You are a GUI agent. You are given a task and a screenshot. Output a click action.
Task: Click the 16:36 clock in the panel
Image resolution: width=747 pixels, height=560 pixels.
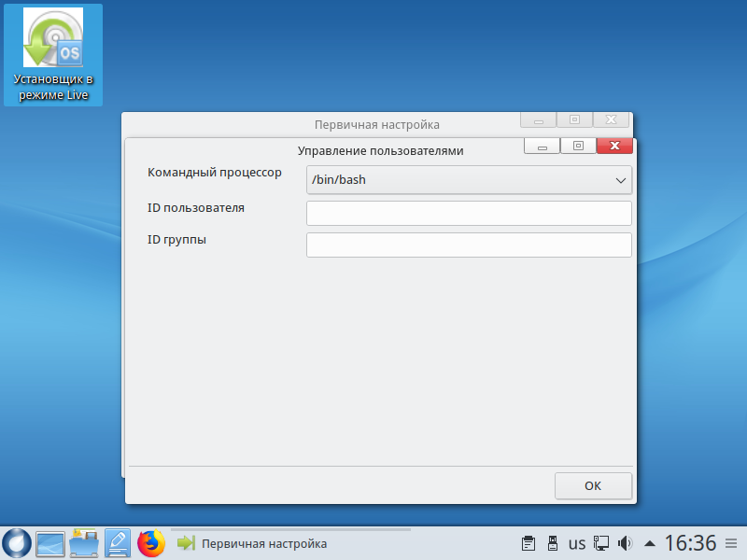coord(690,543)
